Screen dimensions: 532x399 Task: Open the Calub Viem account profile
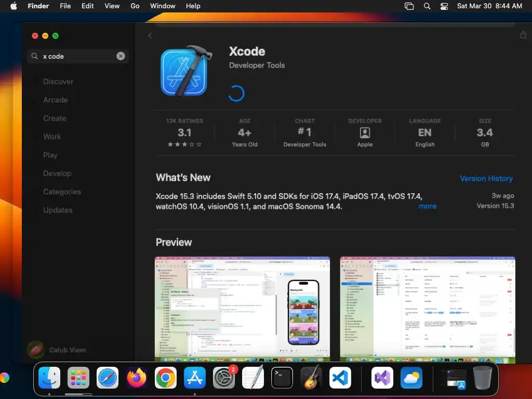[57, 350]
